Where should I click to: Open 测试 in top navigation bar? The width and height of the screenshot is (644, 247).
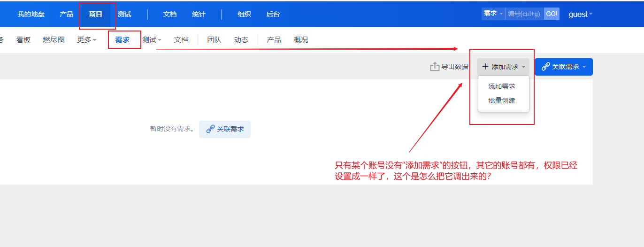(x=124, y=14)
